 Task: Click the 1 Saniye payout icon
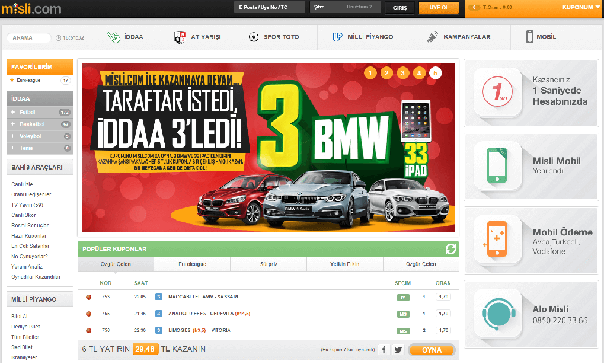click(x=497, y=92)
